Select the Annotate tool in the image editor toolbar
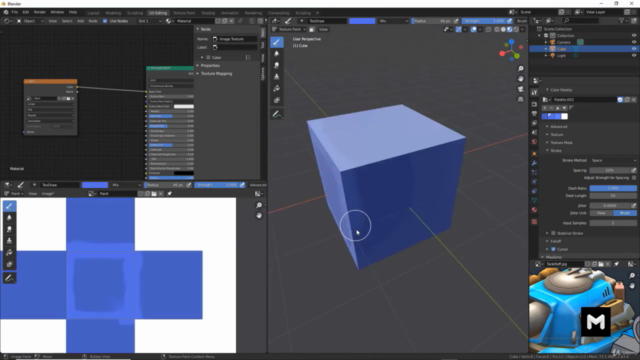The width and height of the screenshot is (640, 360). pyautogui.click(x=9, y=278)
